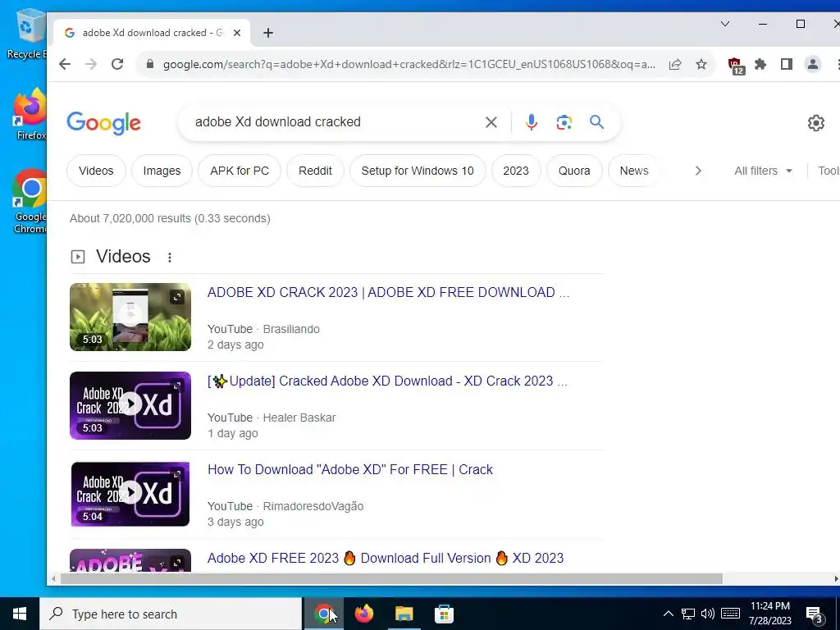Open Adobe XD FREE 2023 video link

click(x=386, y=558)
